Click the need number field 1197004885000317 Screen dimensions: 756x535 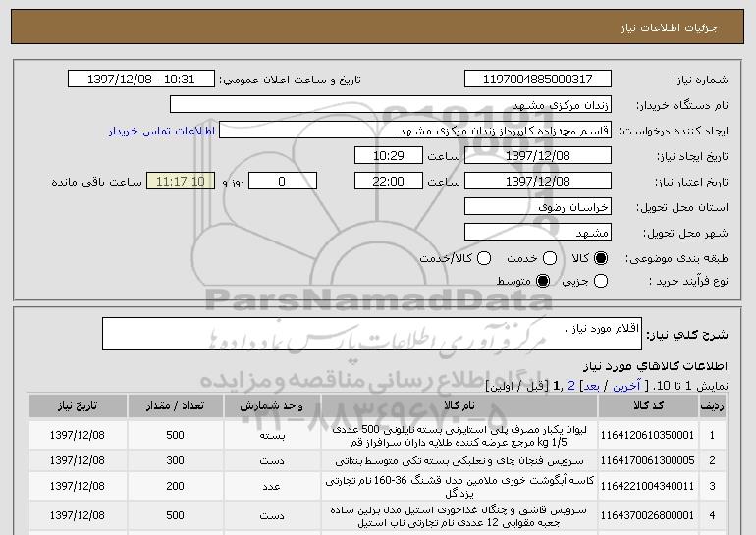coord(538,80)
